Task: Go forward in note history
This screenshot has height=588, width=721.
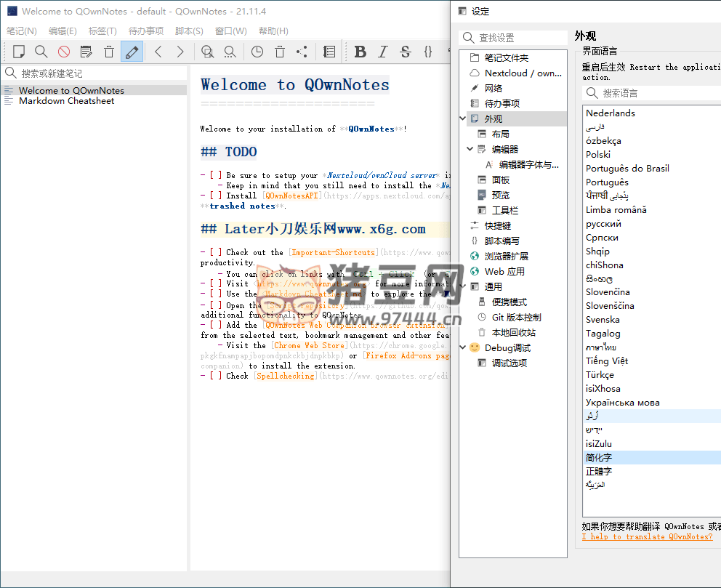Action: click(x=180, y=52)
